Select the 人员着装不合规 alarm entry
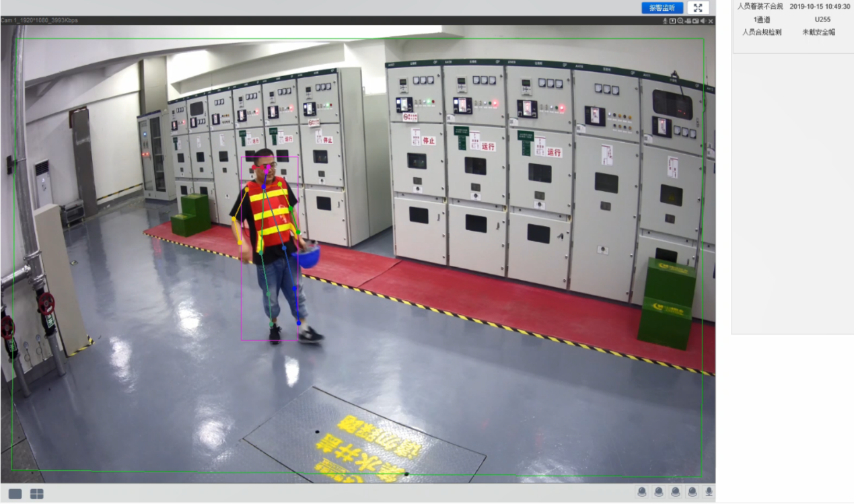The image size is (854, 504). (x=760, y=6)
